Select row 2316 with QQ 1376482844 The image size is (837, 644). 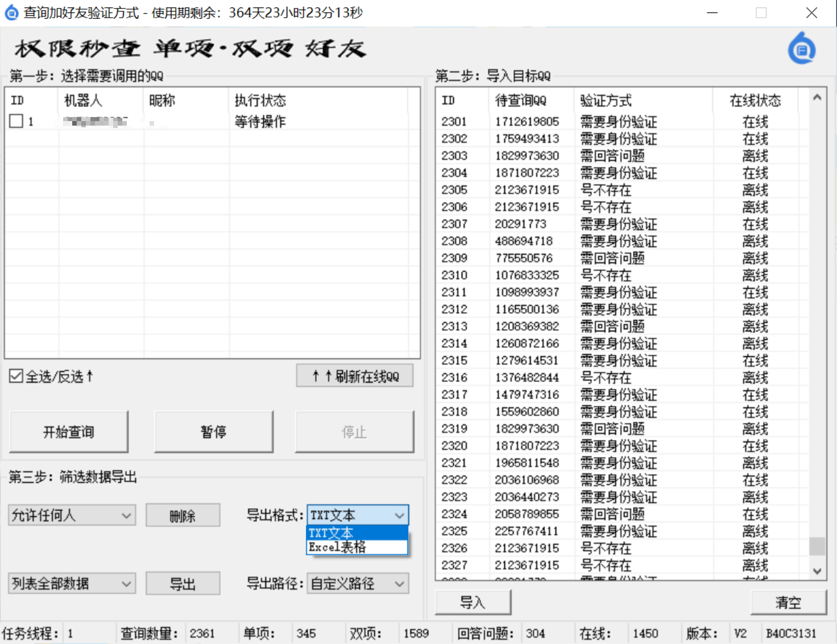point(622,377)
